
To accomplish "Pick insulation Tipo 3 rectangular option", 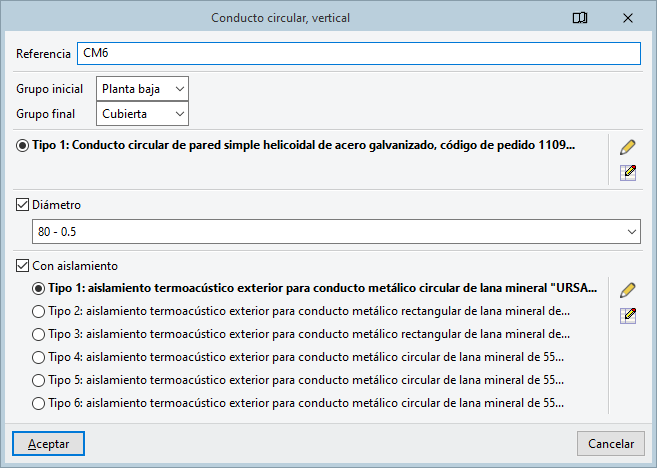I will [x=39, y=333].
